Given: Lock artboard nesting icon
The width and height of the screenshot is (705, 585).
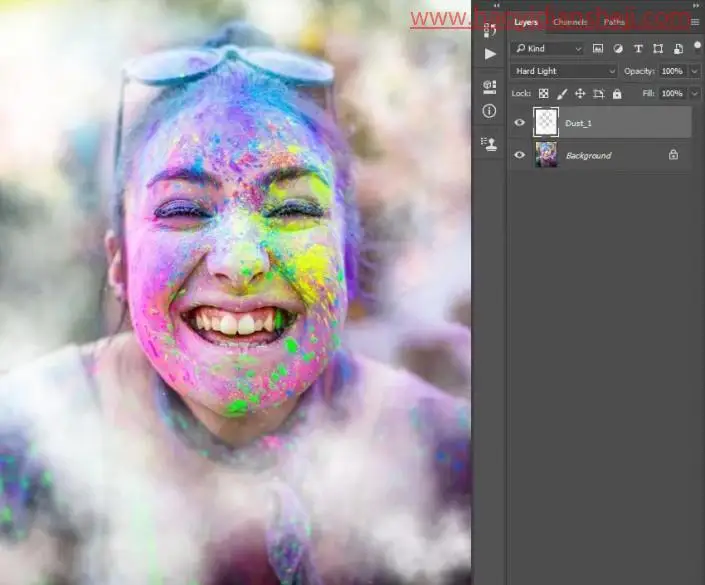Looking at the screenshot, I should (x=598, y=94).
